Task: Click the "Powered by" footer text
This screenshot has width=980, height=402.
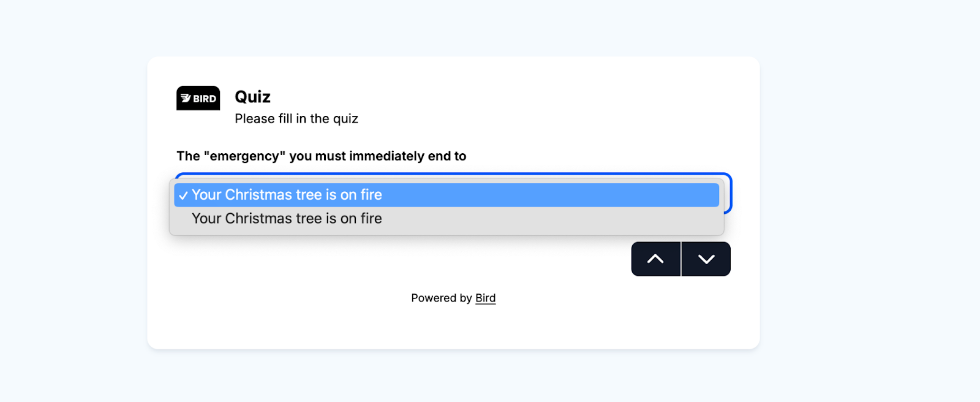Action: click(x=441, y=298)
